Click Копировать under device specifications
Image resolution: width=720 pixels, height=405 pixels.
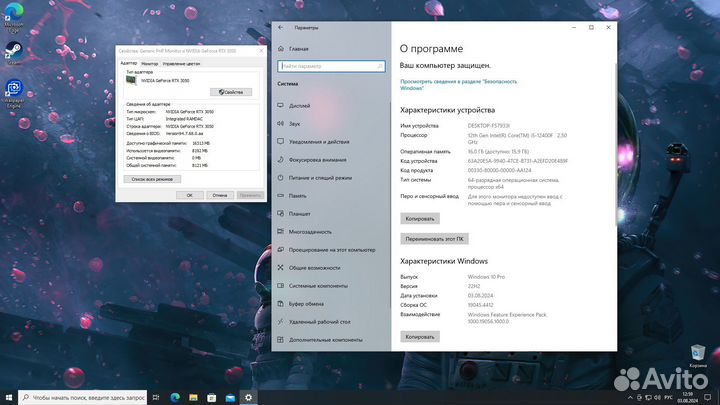coord(420,219)
